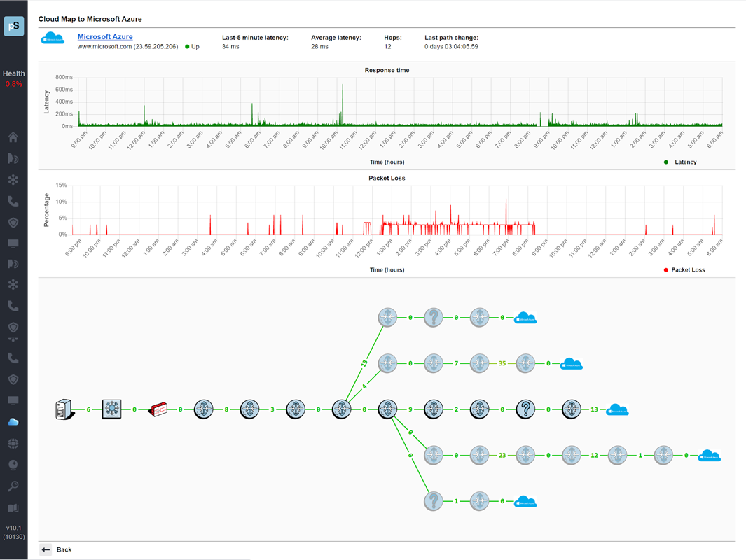Select the server icon at path start

[65, 409]
